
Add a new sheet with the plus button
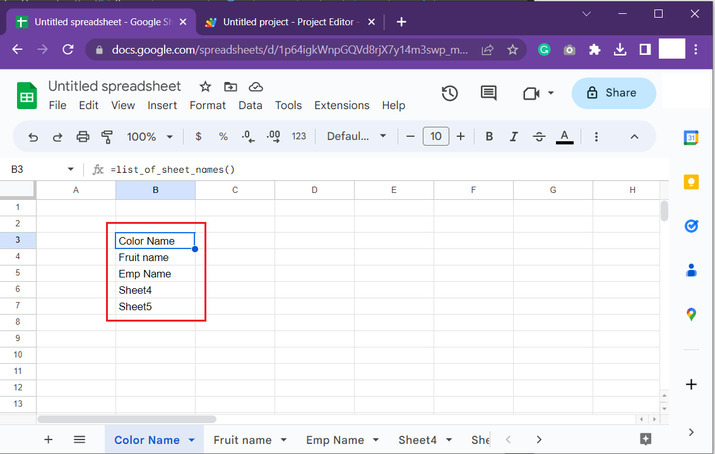[48, 439]
